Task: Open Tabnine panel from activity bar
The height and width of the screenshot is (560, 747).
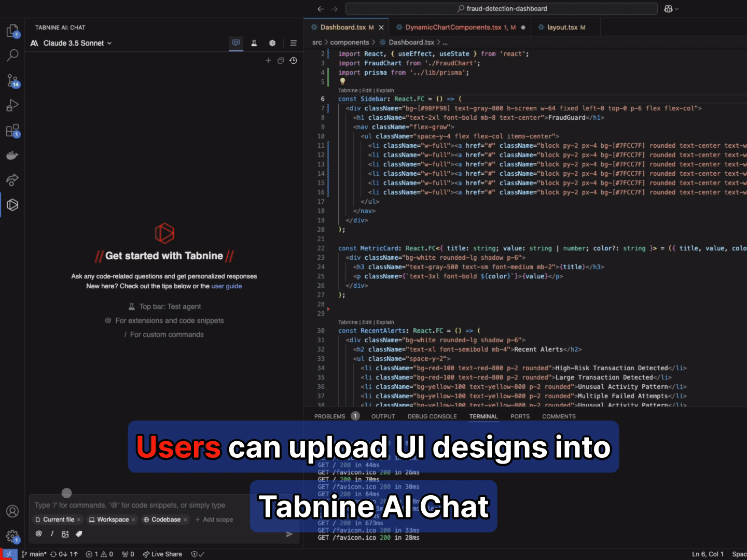Action: 12,205
